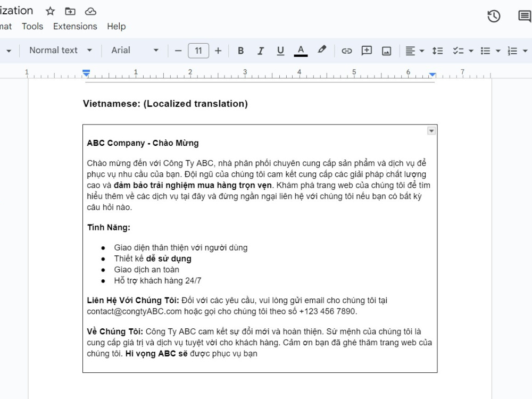This screenshot has width=532, height=399.
Task: Expand the checklist menu arrow
Action: (x=471, y=51)
